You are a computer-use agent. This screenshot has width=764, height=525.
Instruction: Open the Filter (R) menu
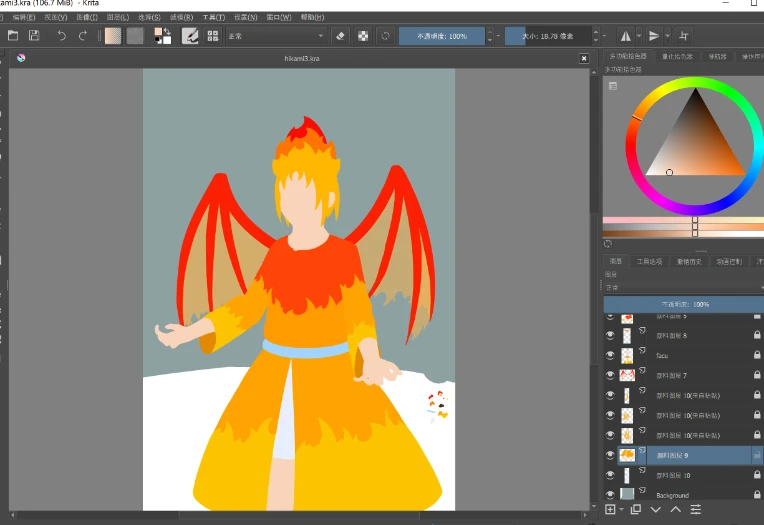click(181, 17)
